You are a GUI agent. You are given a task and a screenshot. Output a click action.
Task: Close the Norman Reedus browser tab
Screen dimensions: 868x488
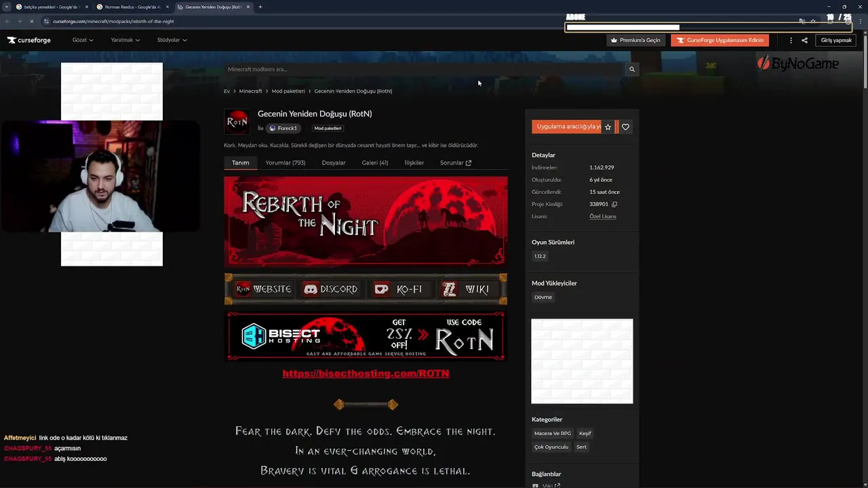pyautogui.click(x=167, y=7)
